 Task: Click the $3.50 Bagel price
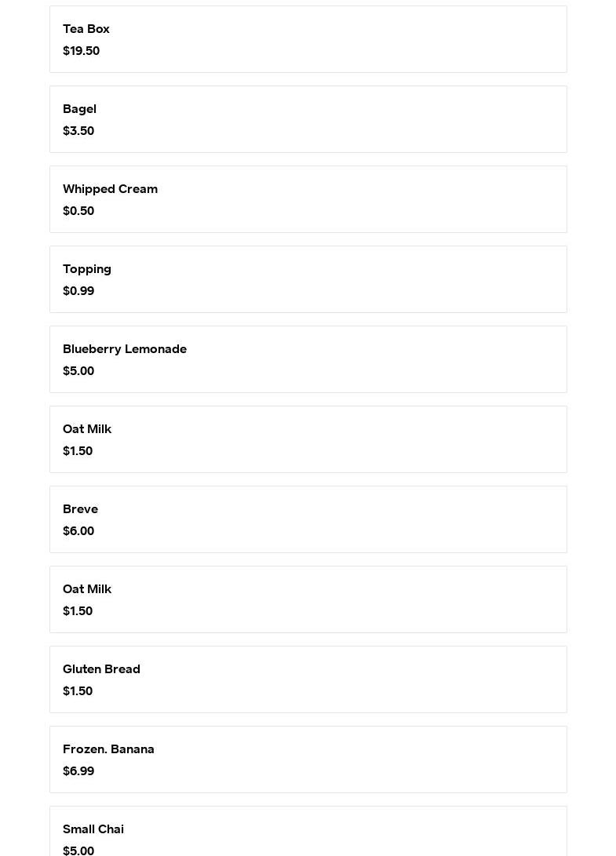[78, 131]
